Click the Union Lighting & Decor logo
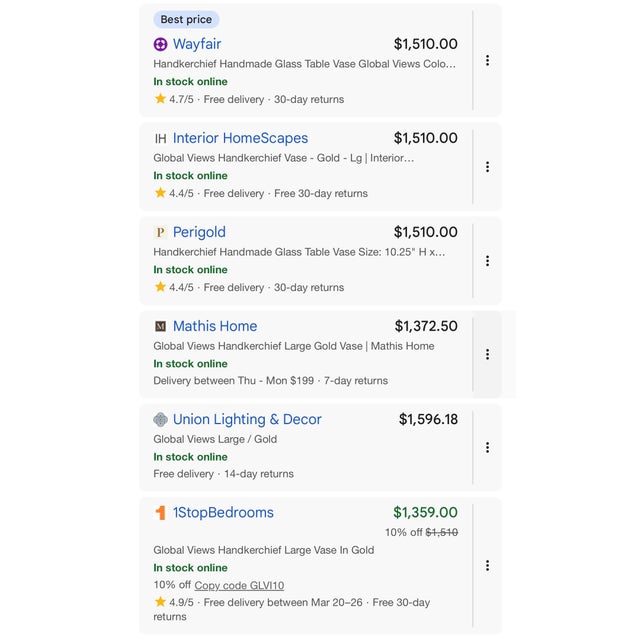640x640 pixels. 160,420
